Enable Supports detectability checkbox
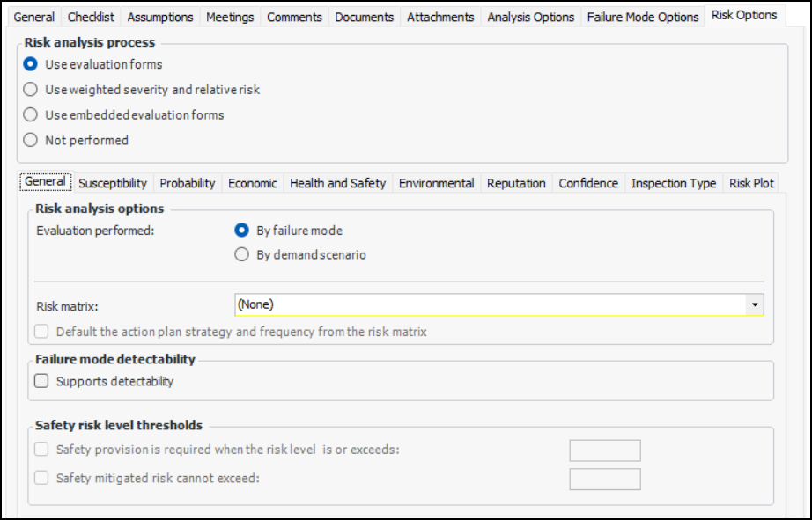812x520 pixels. coord(41,382)
